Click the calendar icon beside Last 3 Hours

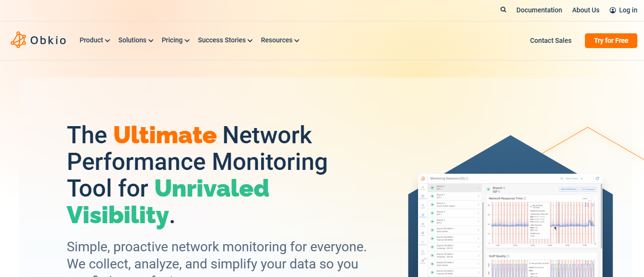pyautogui.click(x=562, y=178)
